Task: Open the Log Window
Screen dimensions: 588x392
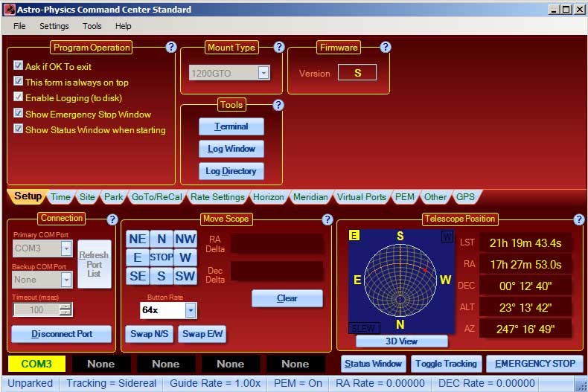Action: coord(231,149)
